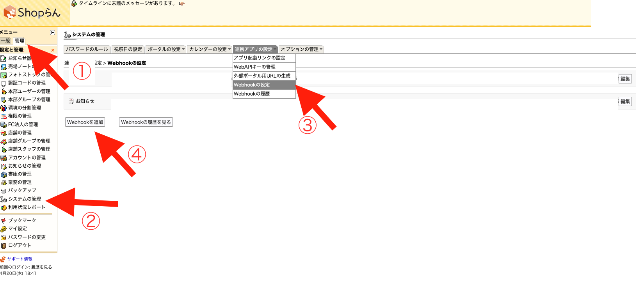Viewport: 644px width, 301px height.
Task: Click the bookmark flag icon
Action: click(x=4, y=221)
